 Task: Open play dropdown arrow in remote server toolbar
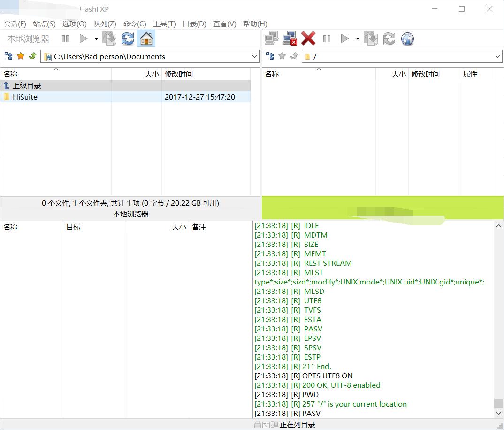pos(358,39)
